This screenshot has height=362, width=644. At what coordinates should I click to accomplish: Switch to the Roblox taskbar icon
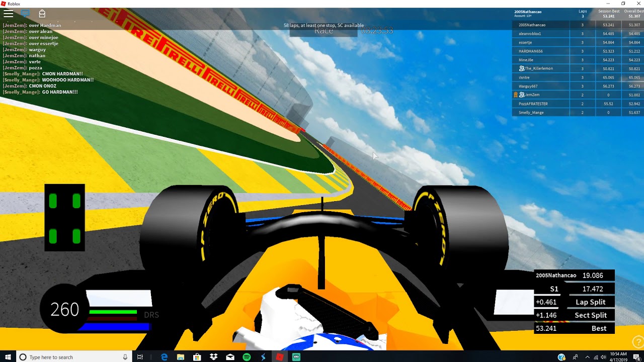(x=280, y=357)
